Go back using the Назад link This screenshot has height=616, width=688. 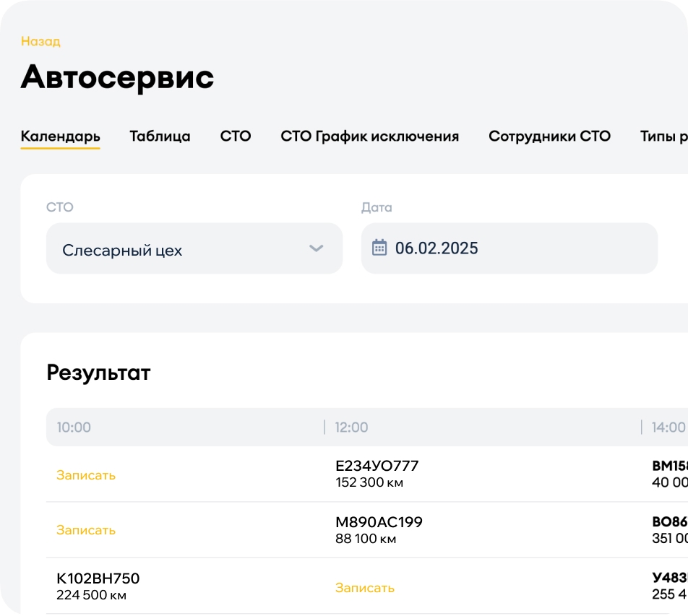(40, 41)
